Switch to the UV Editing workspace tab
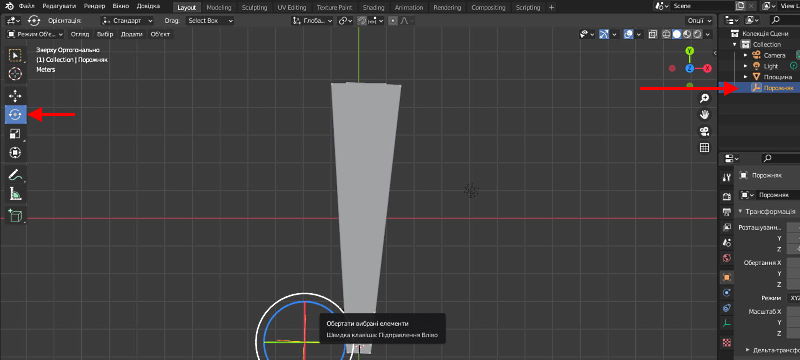 pyautogui.click(x=292, y=8)
